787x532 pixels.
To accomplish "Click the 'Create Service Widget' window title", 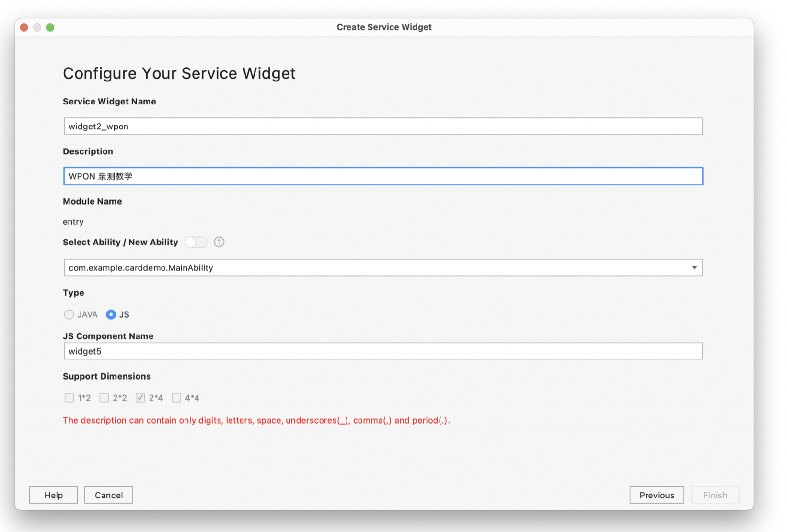I will 384,27.
